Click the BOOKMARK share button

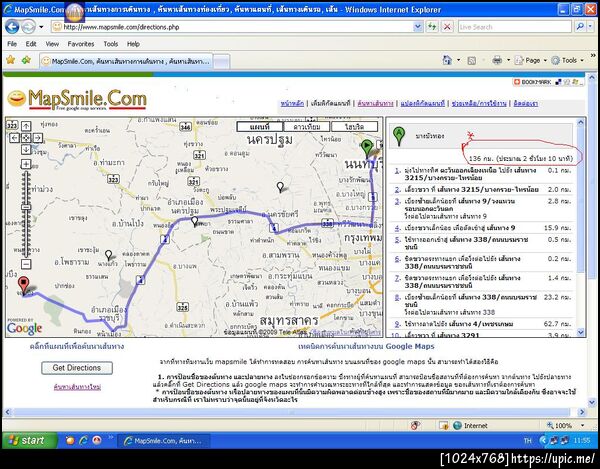[532, 82]
